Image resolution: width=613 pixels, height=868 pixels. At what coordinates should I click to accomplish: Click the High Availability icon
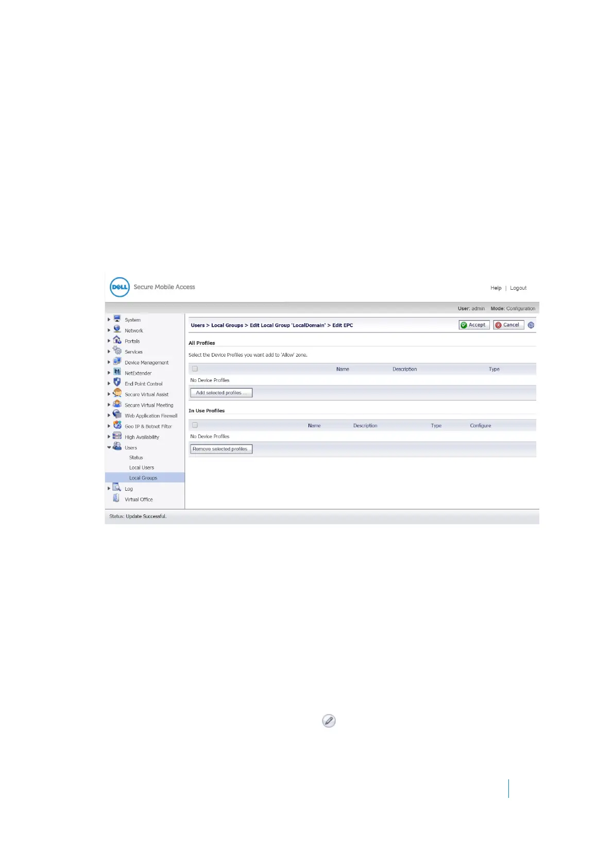[117, 436]
